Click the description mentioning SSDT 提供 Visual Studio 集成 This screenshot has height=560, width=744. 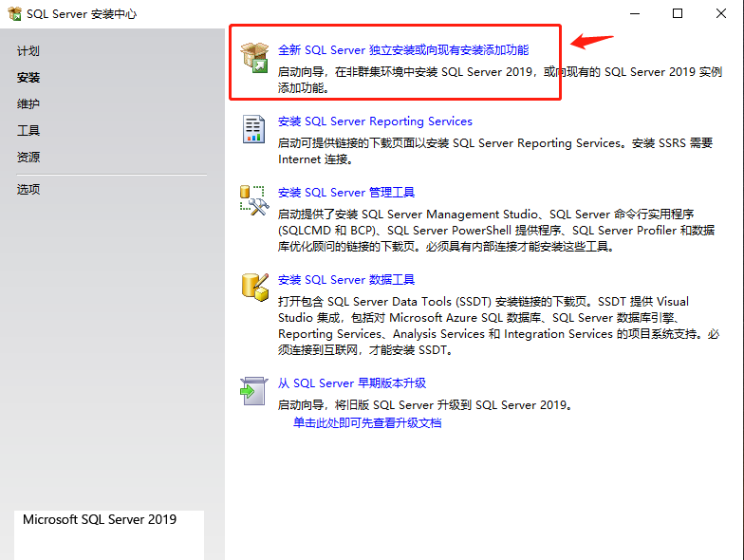click(x=498, y=326)
